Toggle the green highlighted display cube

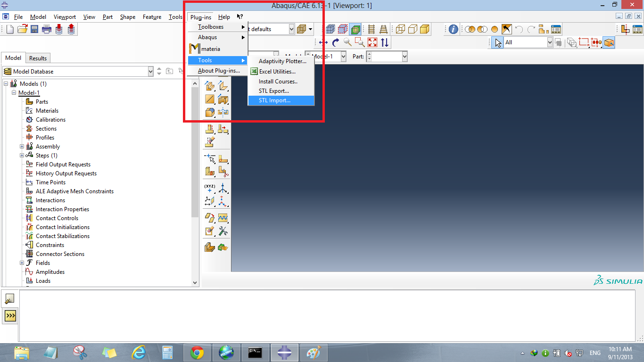tap(355, 29)
